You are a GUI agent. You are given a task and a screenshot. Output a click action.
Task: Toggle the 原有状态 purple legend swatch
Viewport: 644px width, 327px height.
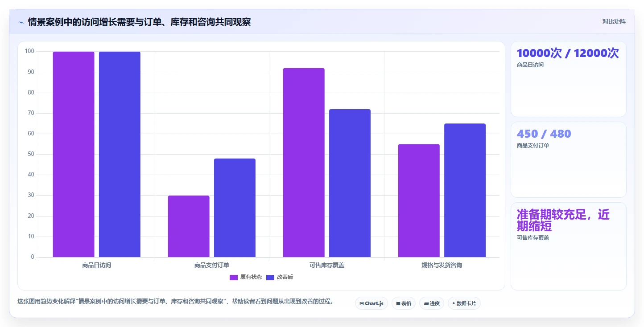click(234, 277)
